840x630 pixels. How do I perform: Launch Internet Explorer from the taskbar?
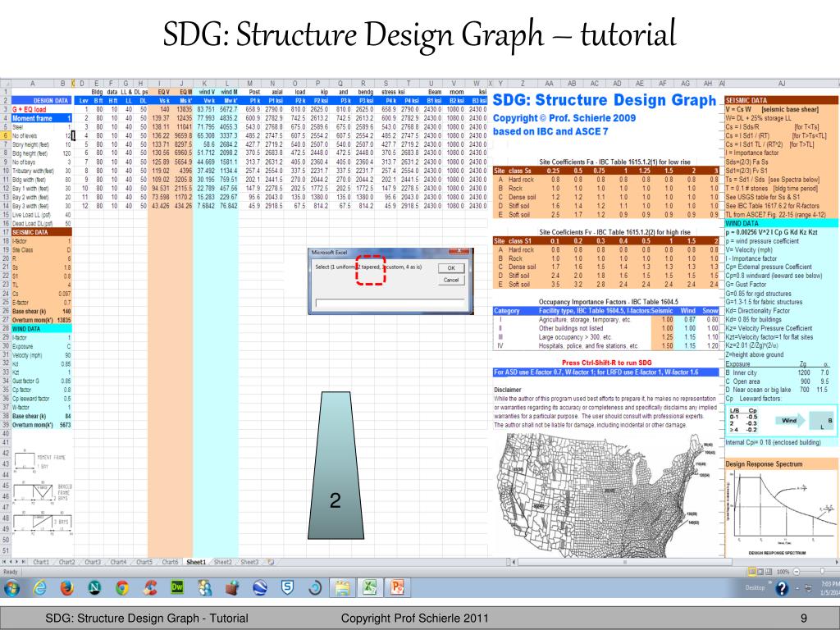point(39,588)
